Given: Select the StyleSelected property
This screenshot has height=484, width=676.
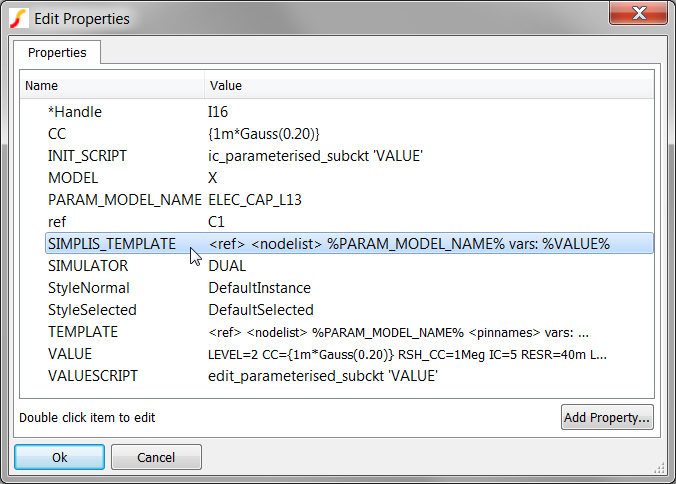Looking at the screenshot, I should [x=92, y=310].
